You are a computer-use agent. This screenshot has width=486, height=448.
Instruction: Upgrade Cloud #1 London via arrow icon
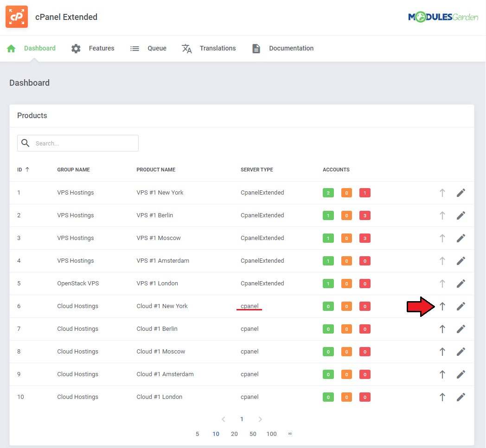pyautogui.click(x=442, y=397)
